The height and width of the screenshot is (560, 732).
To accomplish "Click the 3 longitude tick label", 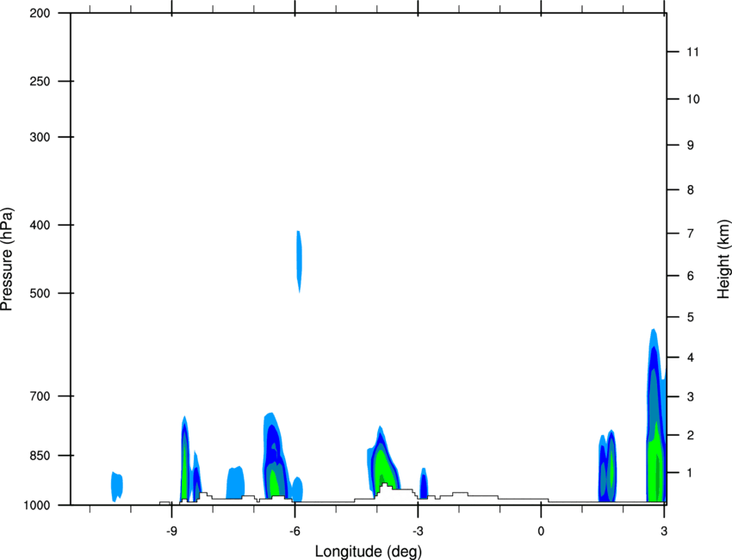I will pyautogui.click(x=664, y=531).
